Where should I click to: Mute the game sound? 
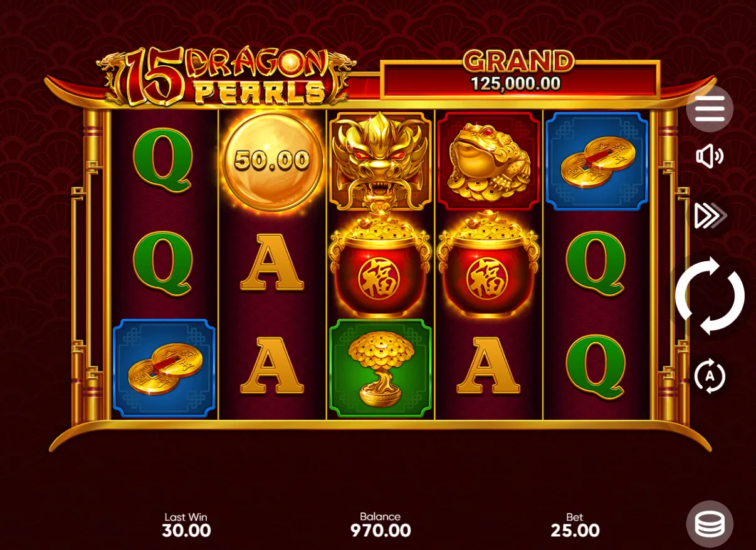710,157
